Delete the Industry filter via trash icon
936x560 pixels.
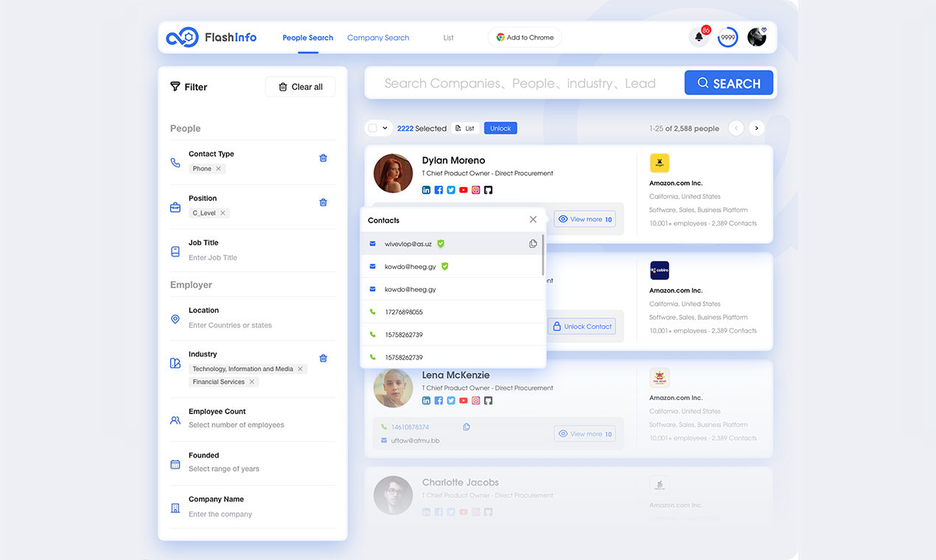coord(323,359)
